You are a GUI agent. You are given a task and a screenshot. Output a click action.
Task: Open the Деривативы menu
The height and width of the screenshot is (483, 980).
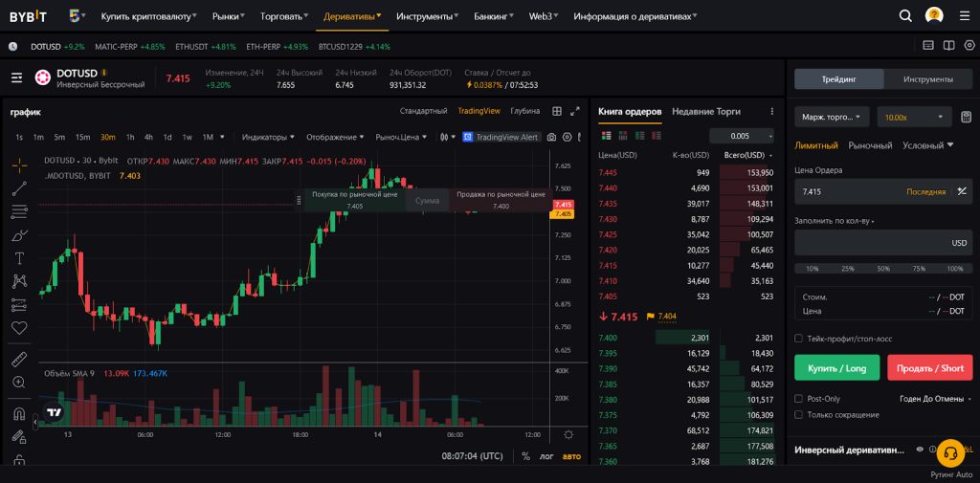coord(351,16)
